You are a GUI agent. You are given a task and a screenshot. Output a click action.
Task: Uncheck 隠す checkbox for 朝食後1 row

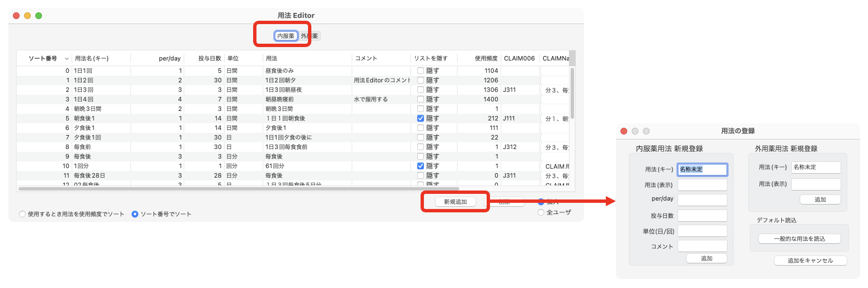(421, 118)
